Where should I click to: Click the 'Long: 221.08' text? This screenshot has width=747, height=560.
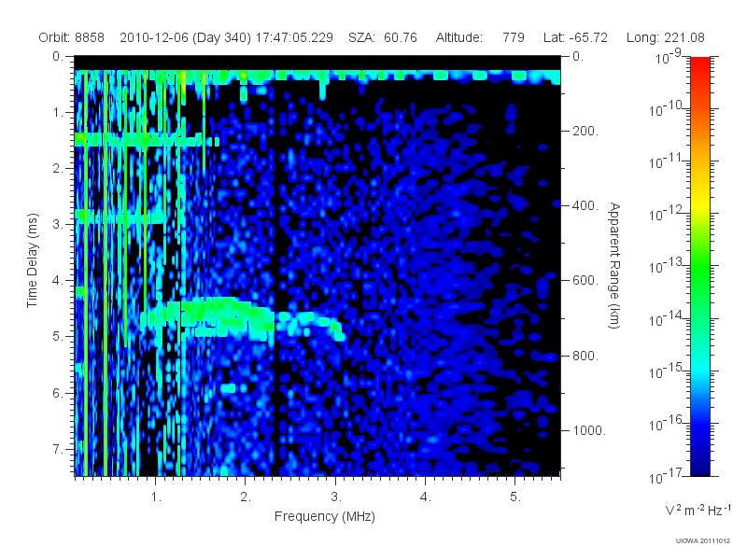point(666,37)
